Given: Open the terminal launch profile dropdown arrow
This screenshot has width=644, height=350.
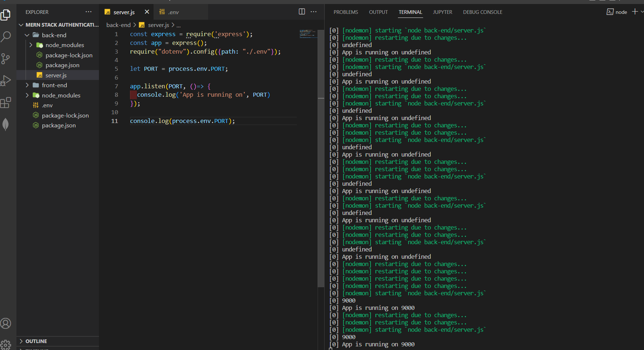Looking at the screenshot, I should point(642,12).
